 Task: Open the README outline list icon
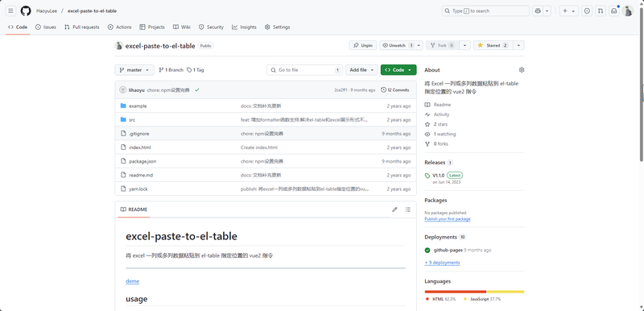click(408, 209)
